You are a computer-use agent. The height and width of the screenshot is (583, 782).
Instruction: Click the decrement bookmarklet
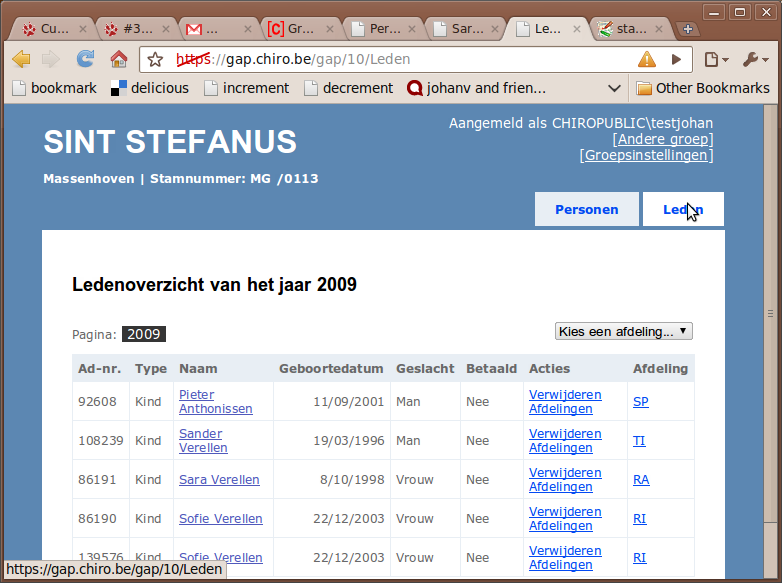coord(348,88)
